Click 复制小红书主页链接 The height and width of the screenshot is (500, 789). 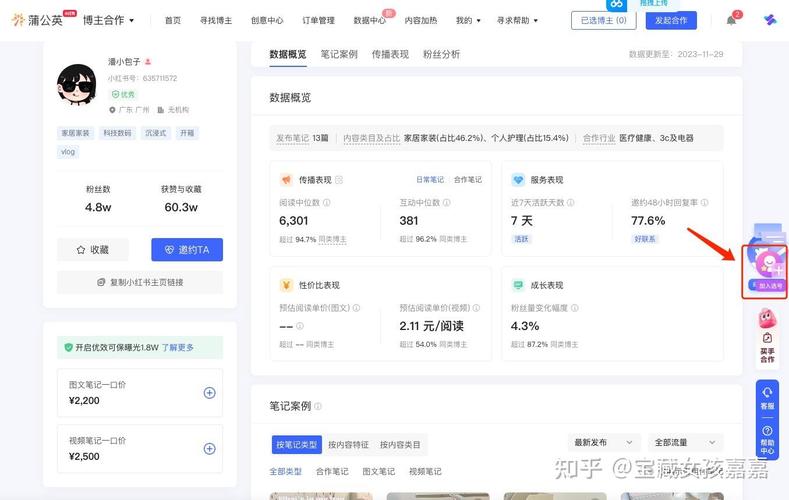pyautogui.click(x=140, y=282)
